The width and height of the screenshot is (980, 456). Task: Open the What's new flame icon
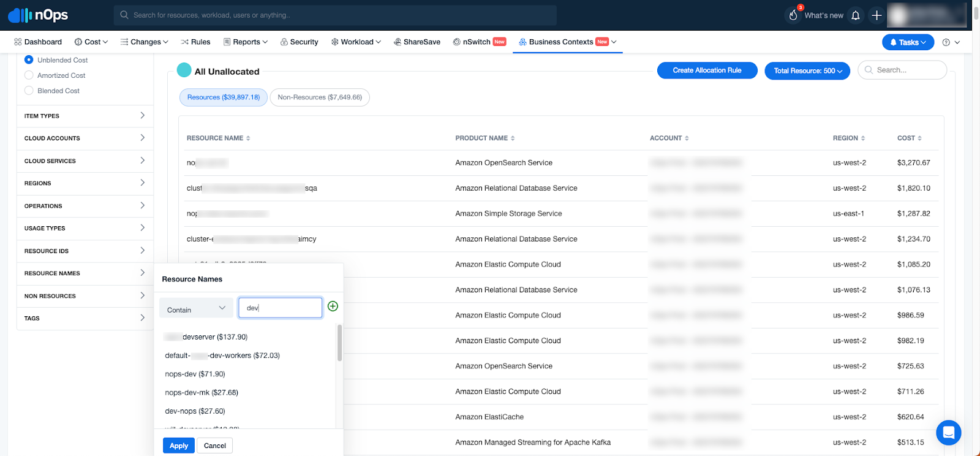[x=793, y=15]
